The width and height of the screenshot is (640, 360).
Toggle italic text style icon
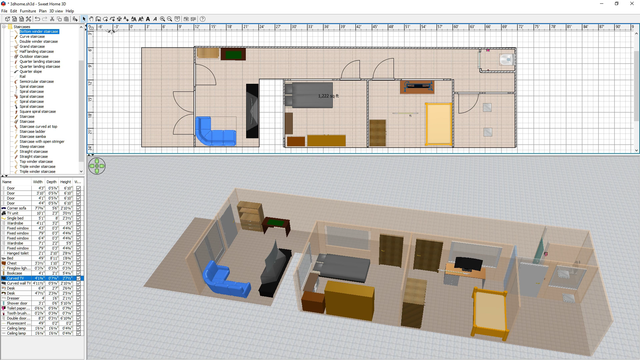tap(155, 19)
